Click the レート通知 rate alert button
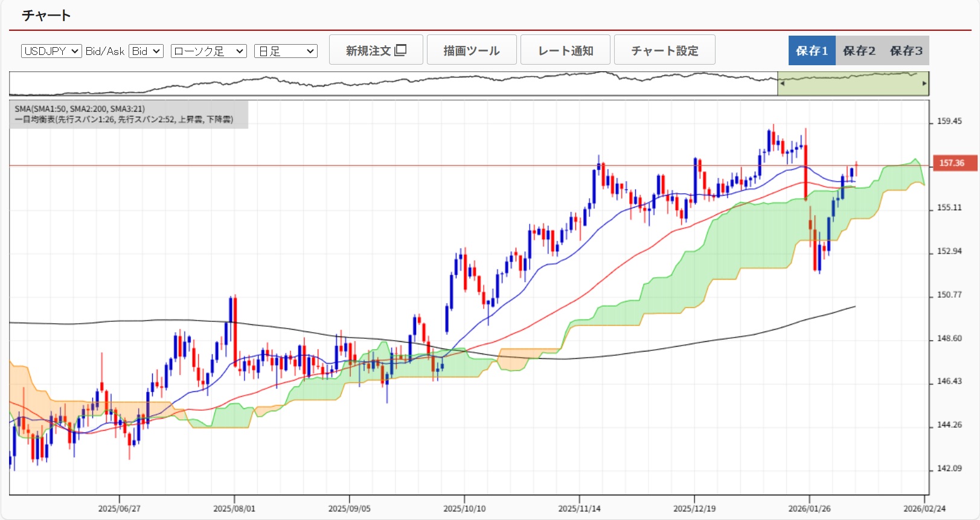 [x=565, y=50]
